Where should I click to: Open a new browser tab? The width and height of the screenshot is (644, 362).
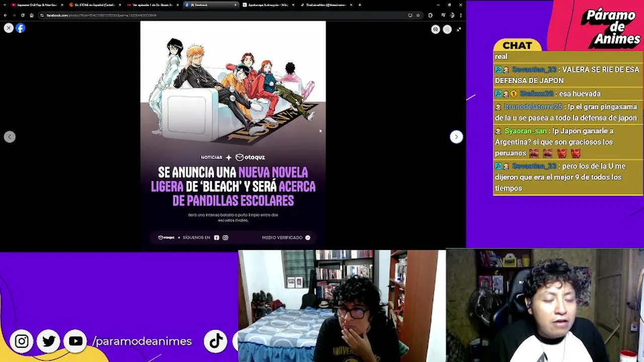pos(360,5)
